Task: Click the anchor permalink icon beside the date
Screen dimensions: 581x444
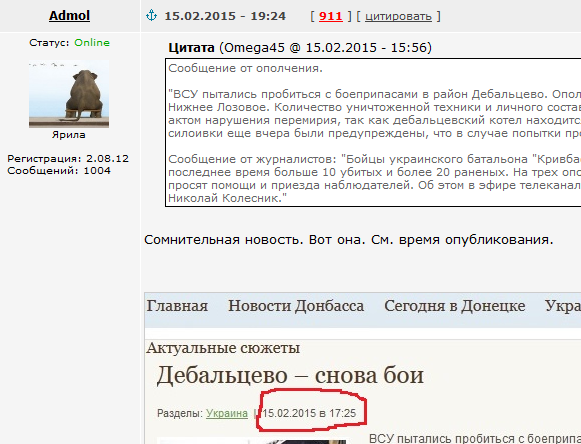Action: coord(151,16)
